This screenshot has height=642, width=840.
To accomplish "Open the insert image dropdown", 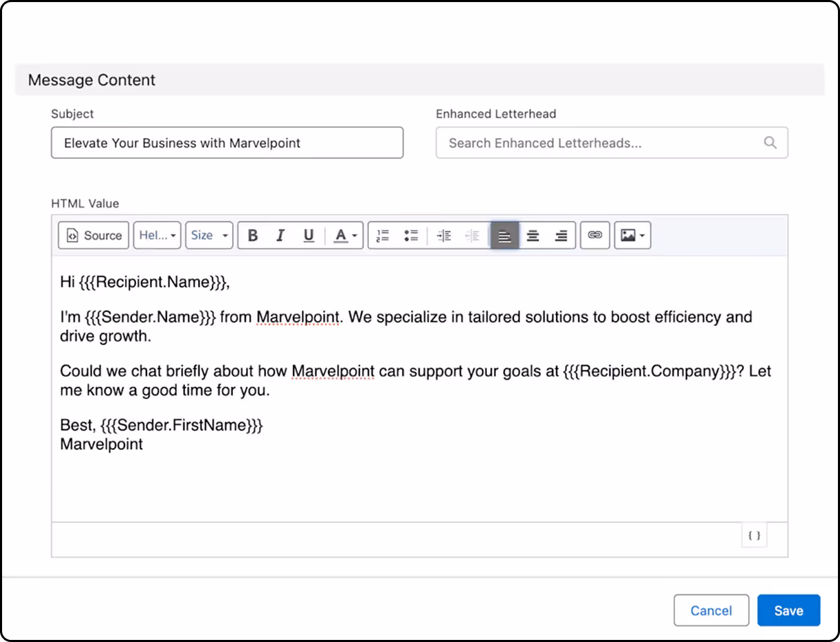I will tap(632, 235).
